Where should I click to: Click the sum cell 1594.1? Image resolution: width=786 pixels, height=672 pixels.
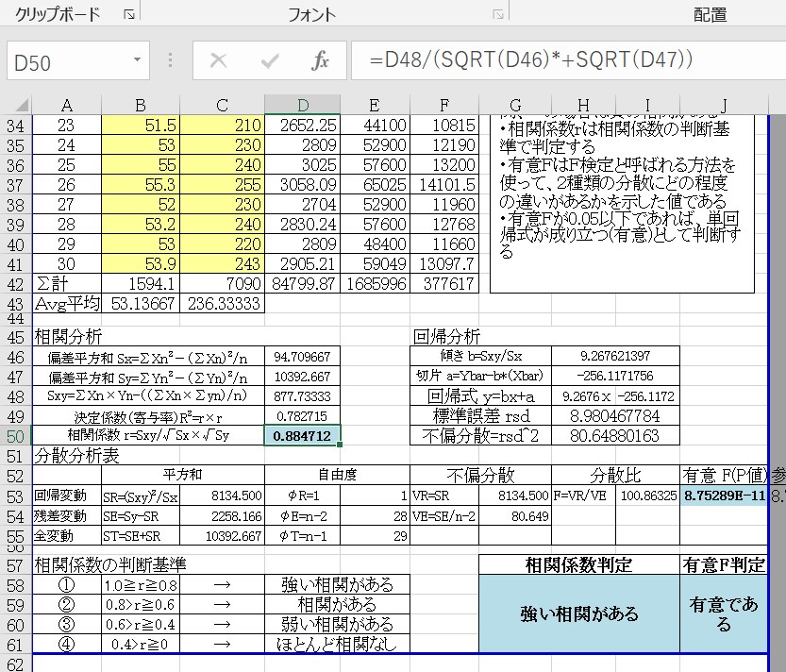click(141, 284)
